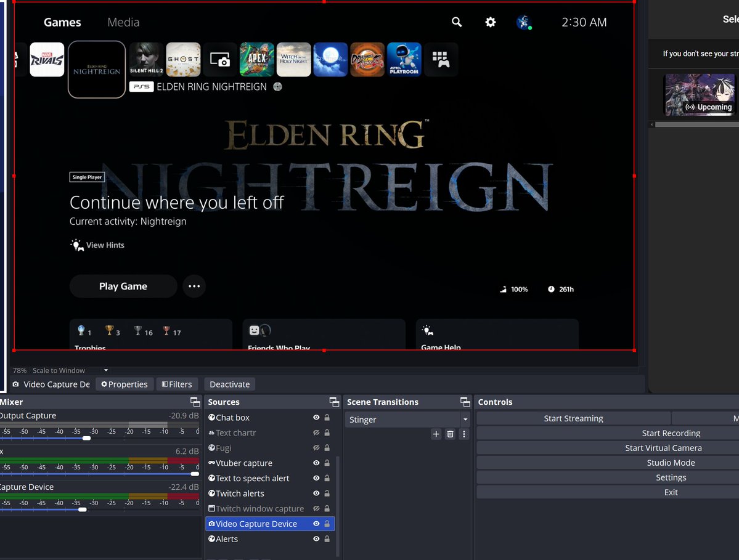This screenshot has width=739, height=560.
Task: Select the Marvel Rivals game tile
Action: coord(47,59)
